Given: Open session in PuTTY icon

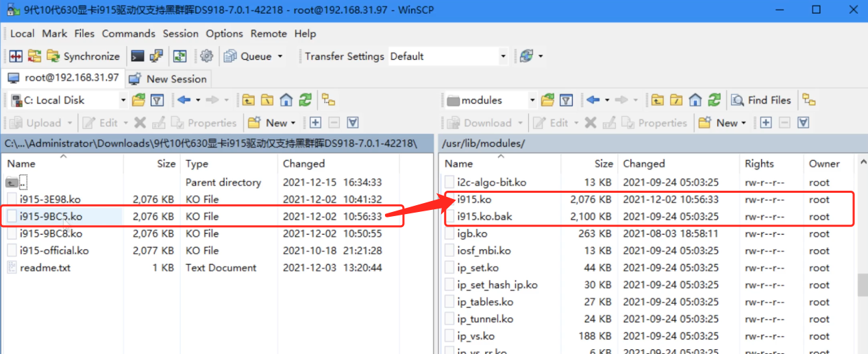Looking at the screenshot, I should 157,56.
